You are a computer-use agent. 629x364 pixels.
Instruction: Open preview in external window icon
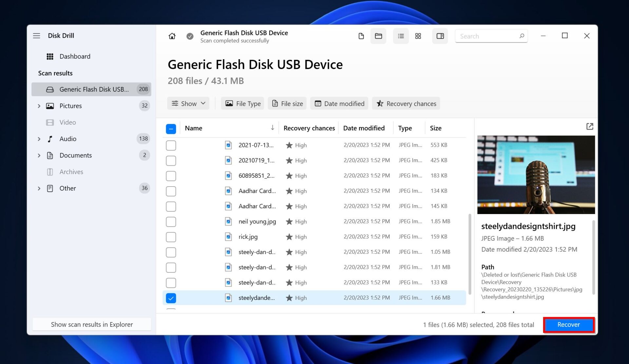click(590, 126)
